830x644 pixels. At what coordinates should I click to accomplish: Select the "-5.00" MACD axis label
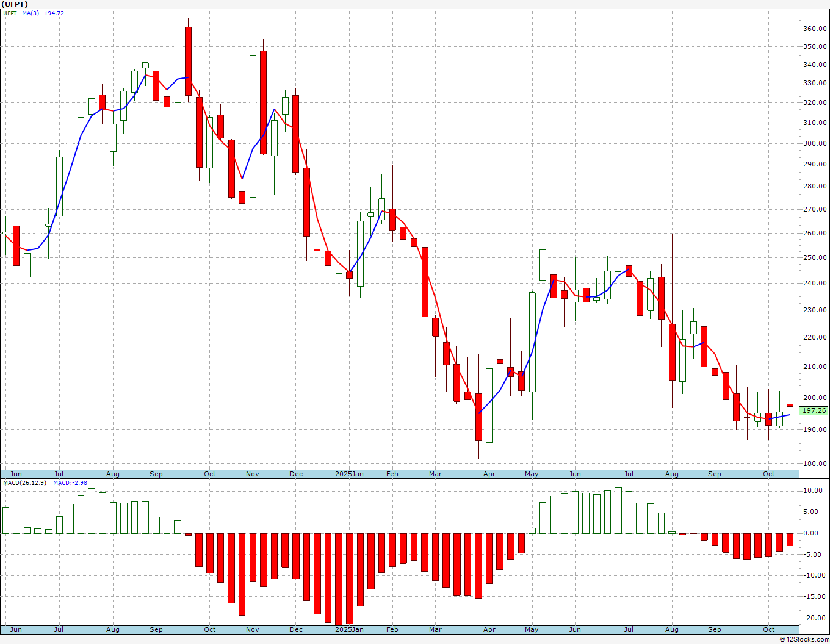point(813,554)
